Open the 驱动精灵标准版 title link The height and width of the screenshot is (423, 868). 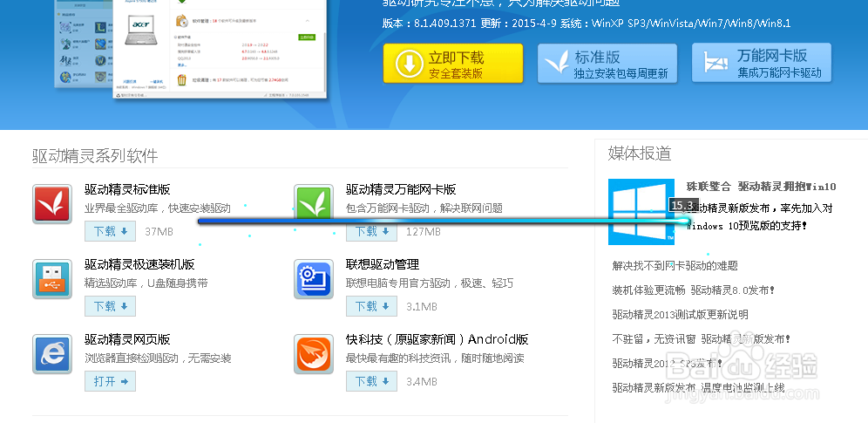click(127, 189)
